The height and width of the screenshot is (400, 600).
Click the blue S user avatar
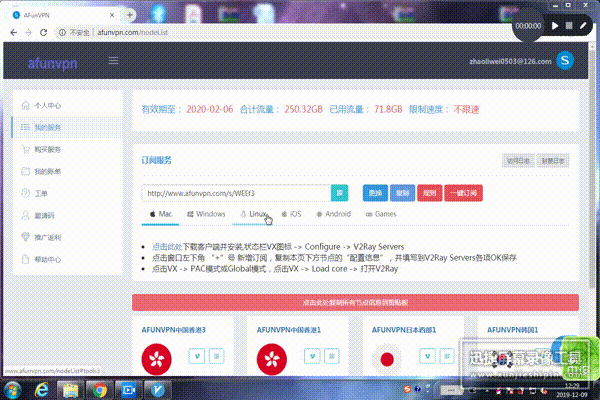click(565, 60)
